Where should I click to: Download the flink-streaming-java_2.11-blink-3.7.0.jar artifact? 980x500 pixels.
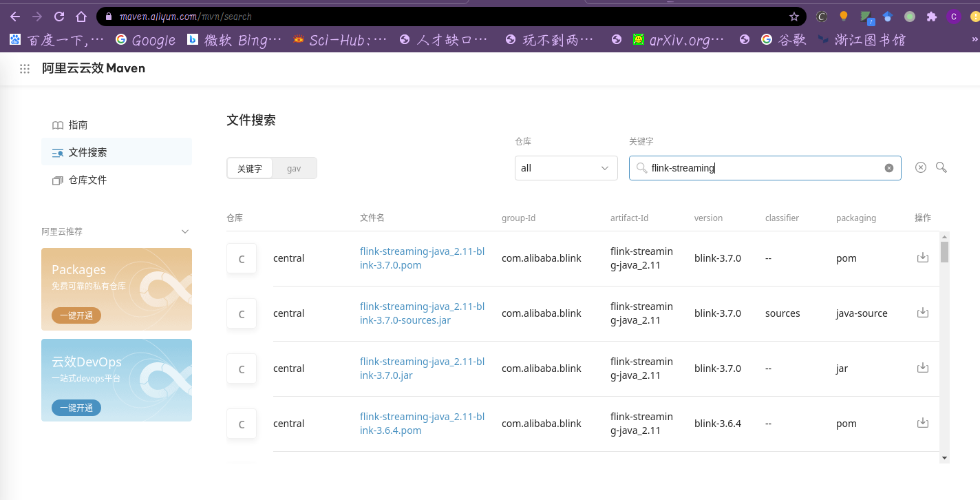[x=923, y=367]
